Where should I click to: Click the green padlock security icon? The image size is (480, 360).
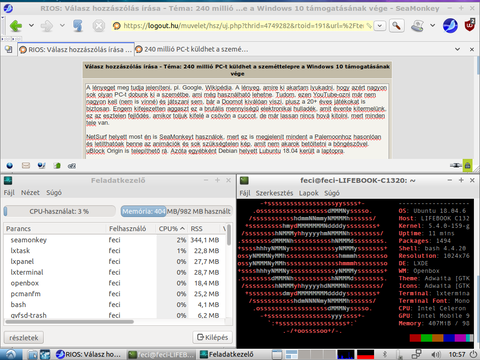pos(468,165)
